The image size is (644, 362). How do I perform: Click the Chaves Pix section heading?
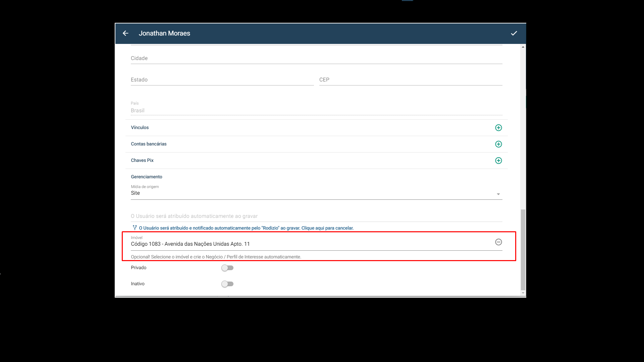(142, 160)
